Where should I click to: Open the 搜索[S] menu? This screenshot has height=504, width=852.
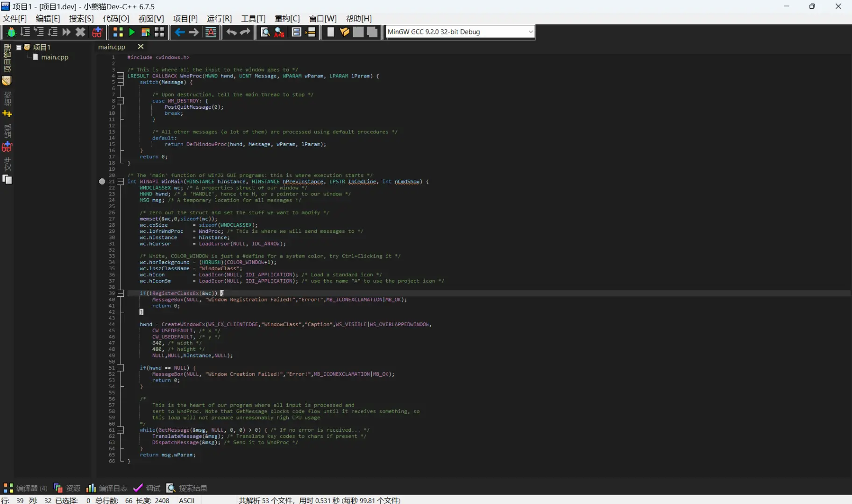click(x=81, y=19)
